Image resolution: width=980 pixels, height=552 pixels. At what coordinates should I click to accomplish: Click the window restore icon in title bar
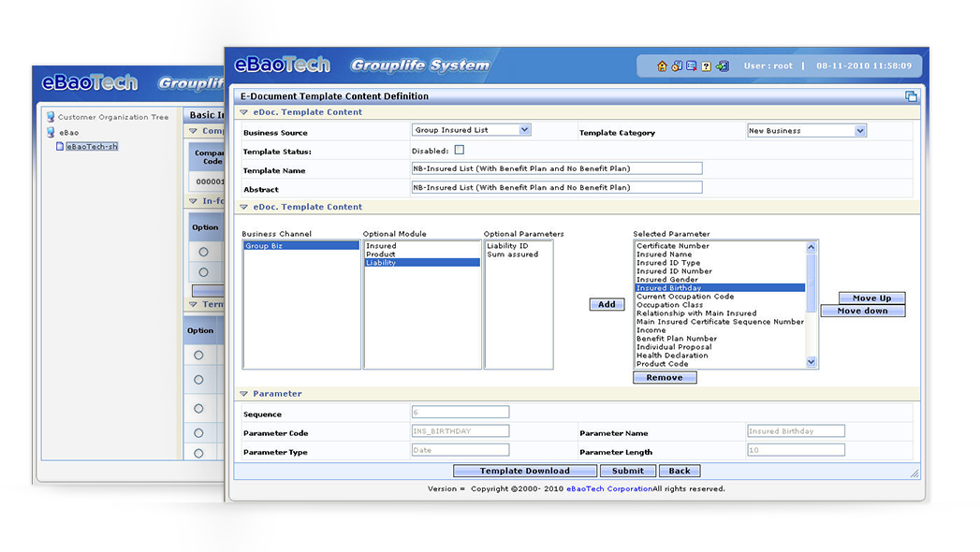pyautogui.click(x=912, y=96)
